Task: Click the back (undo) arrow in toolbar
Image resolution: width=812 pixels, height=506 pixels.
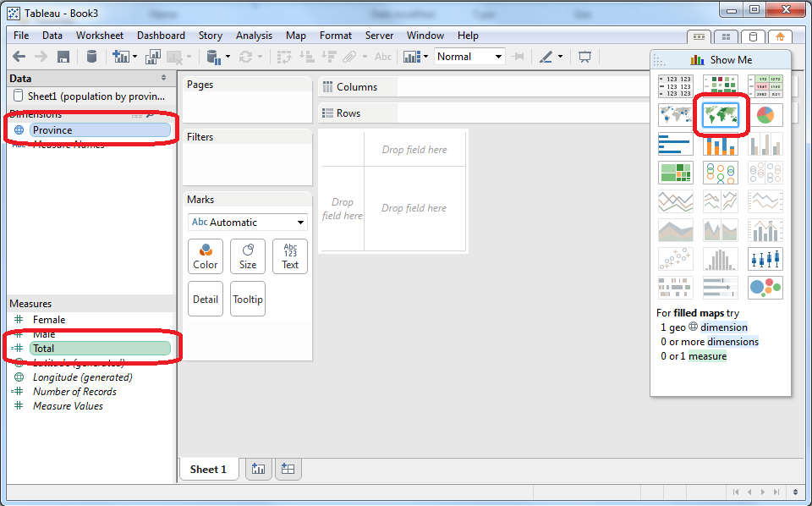Action: click(19, 57)
